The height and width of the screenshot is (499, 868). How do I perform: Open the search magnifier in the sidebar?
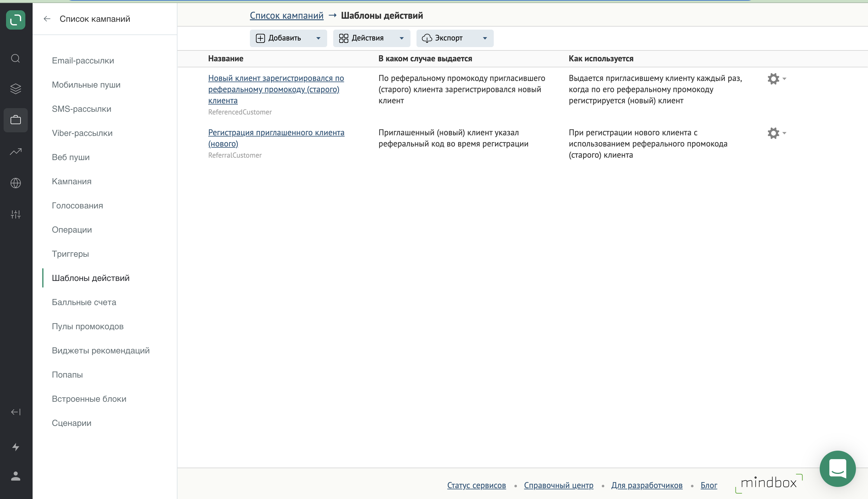click(16, 58)
